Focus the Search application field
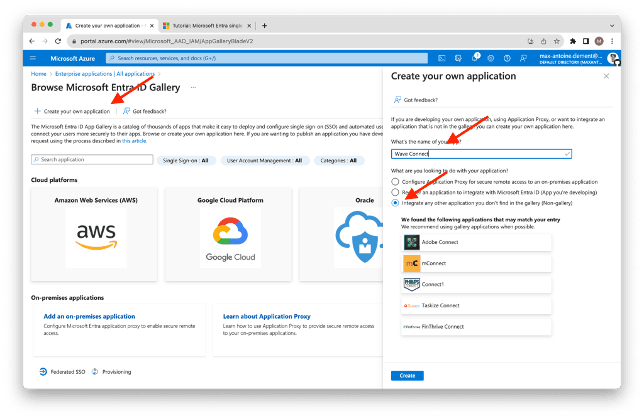 92,159
